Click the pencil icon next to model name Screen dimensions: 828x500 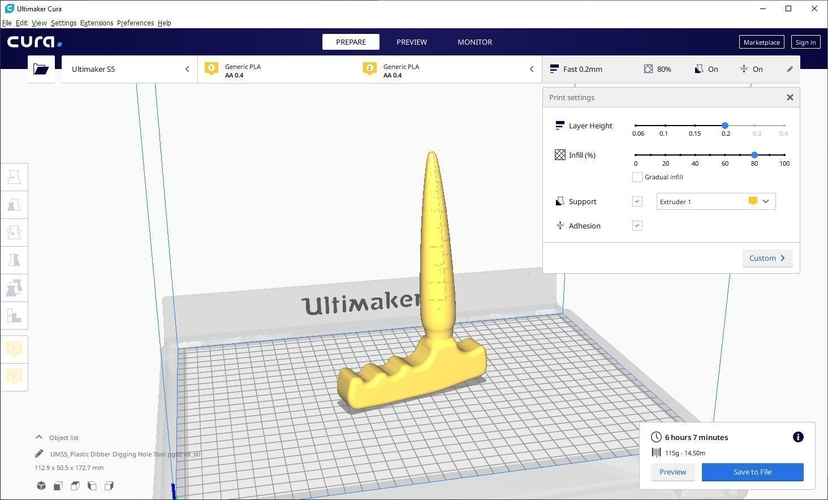tap(39, 454)
